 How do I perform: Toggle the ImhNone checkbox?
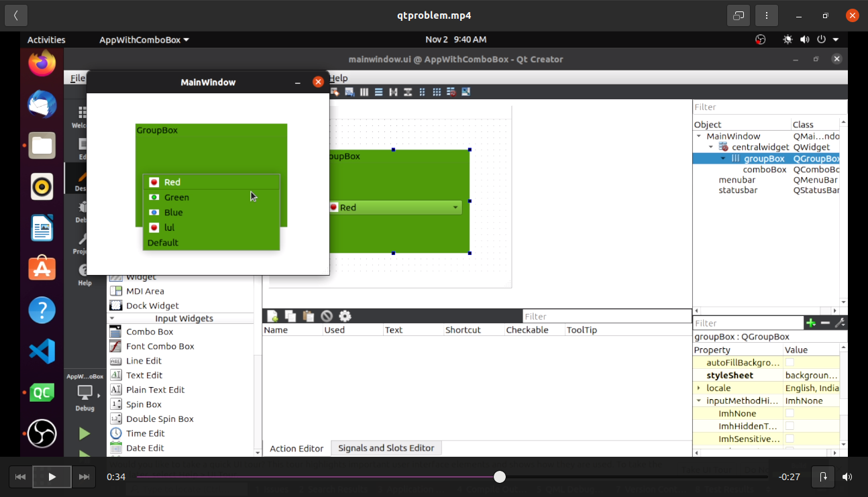[790, 414]
